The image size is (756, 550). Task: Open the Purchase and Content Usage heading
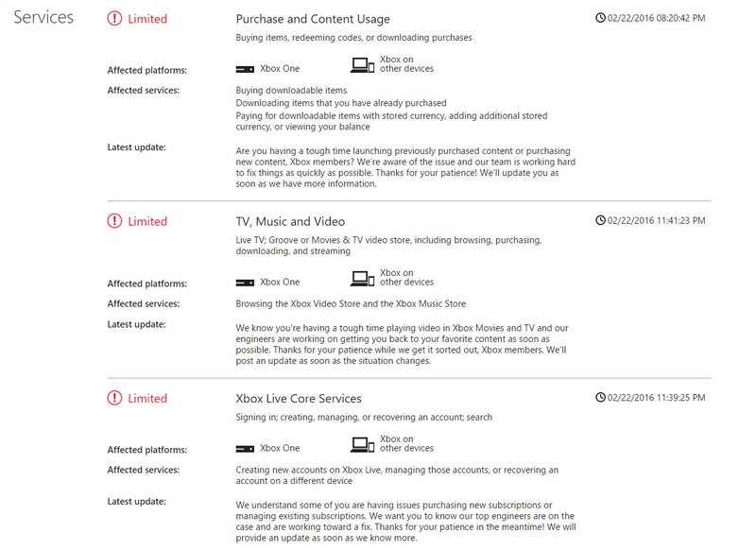coord(313,19)
